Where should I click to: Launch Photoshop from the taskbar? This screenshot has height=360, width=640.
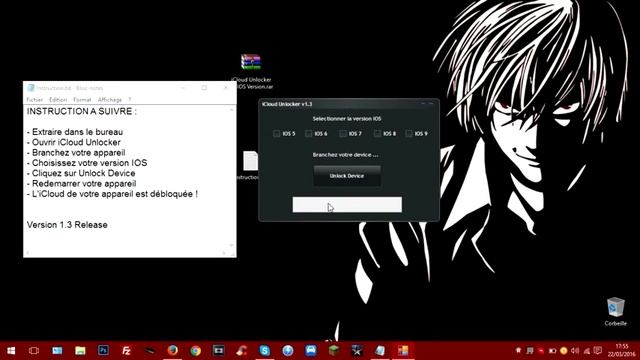(x=103, y=350)
